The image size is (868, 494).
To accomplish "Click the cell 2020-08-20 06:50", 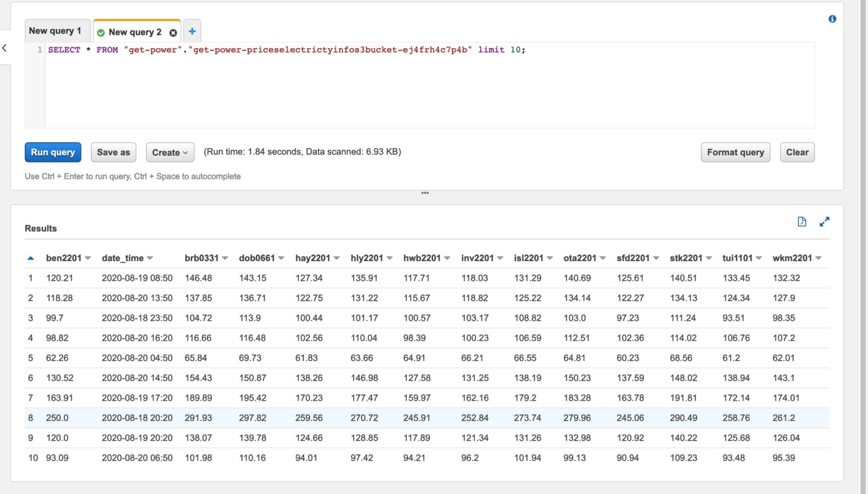I will point(137,458).
